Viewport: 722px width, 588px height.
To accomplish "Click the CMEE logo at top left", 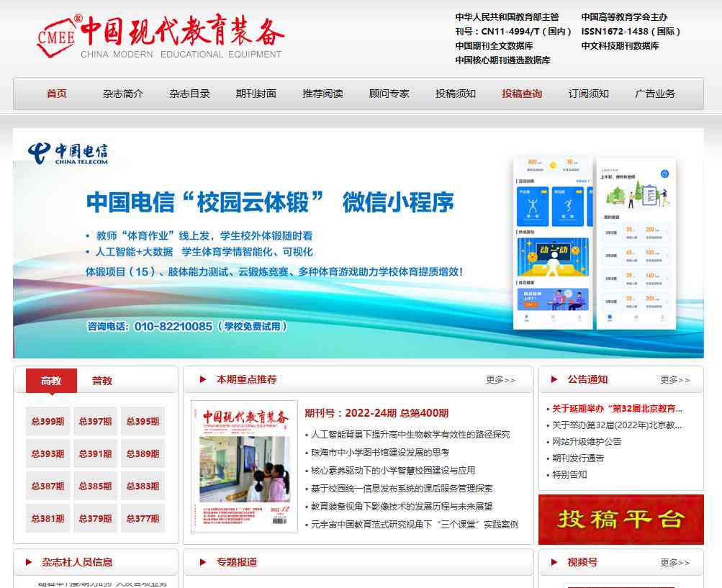I will tap(56, 37).
